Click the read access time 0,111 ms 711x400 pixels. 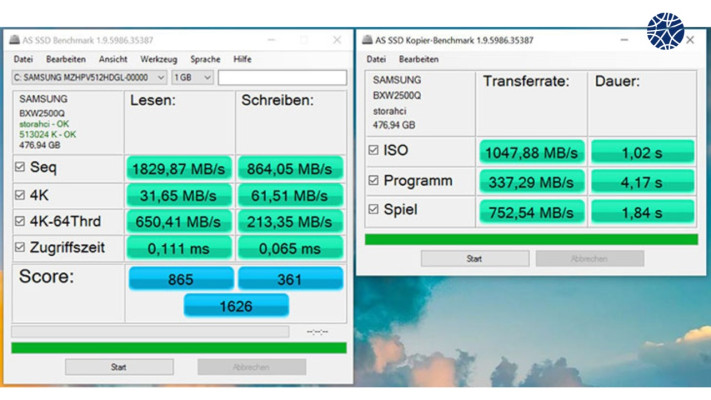click(x=179, y=248)
